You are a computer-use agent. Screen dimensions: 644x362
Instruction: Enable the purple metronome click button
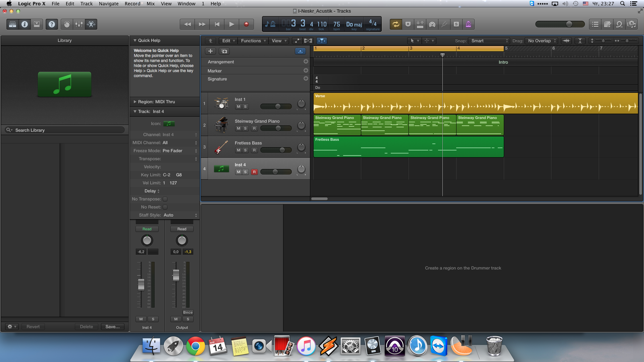tap(468, 24)
